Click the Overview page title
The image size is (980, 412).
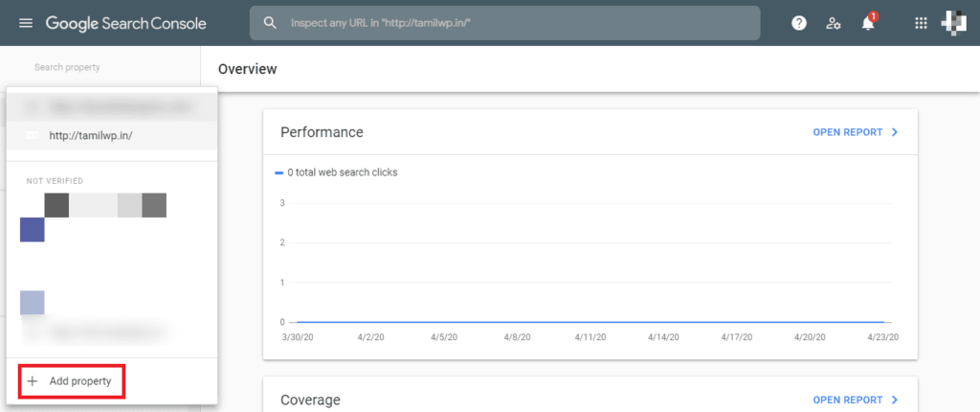click(248, 69)
